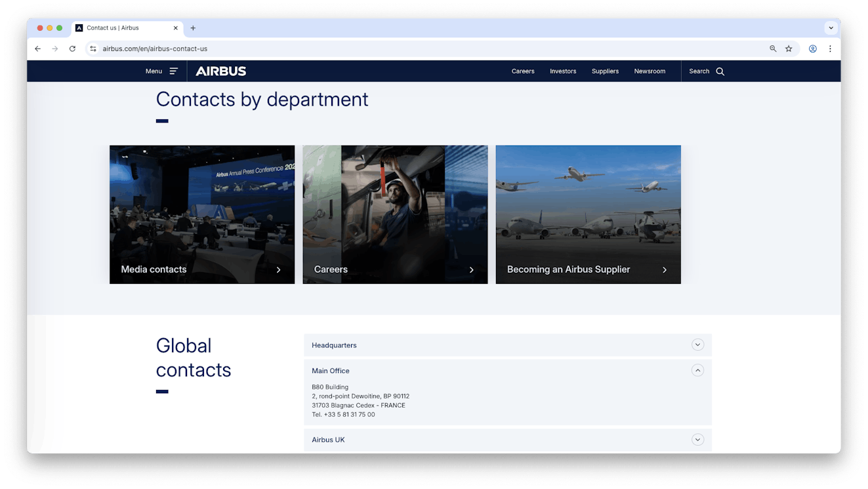Click the new tab plus button
The image size is (868, 489).
[x=193, y=28]
